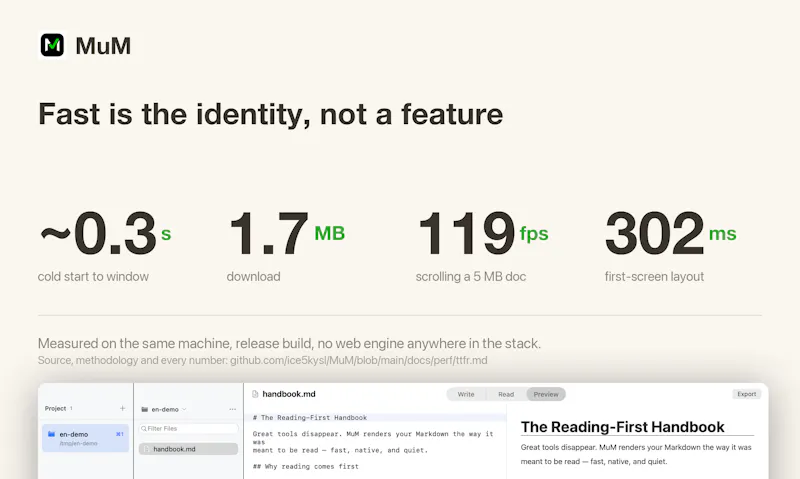
Task: Select the en-demo project entry
Action: [x=85, y=438]
